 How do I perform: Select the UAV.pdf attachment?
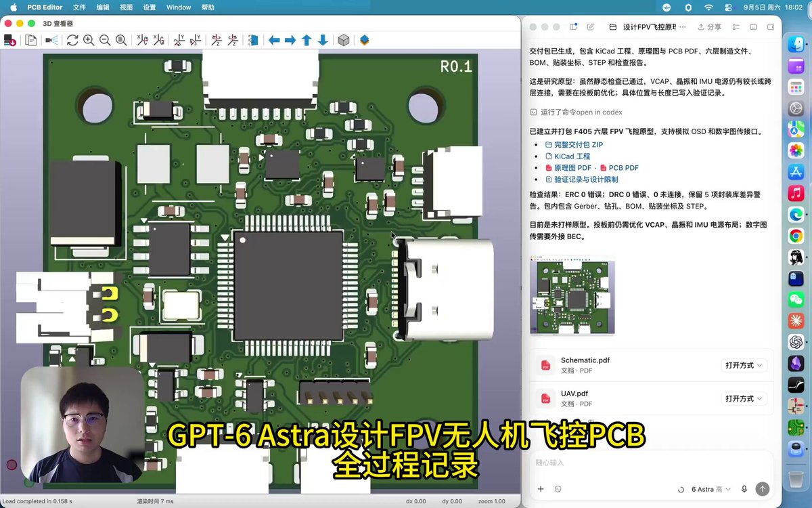[651, 398]
